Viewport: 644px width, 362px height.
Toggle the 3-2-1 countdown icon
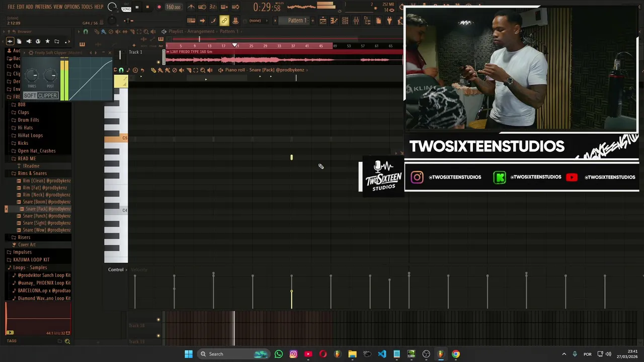click(x=213, y=7)
